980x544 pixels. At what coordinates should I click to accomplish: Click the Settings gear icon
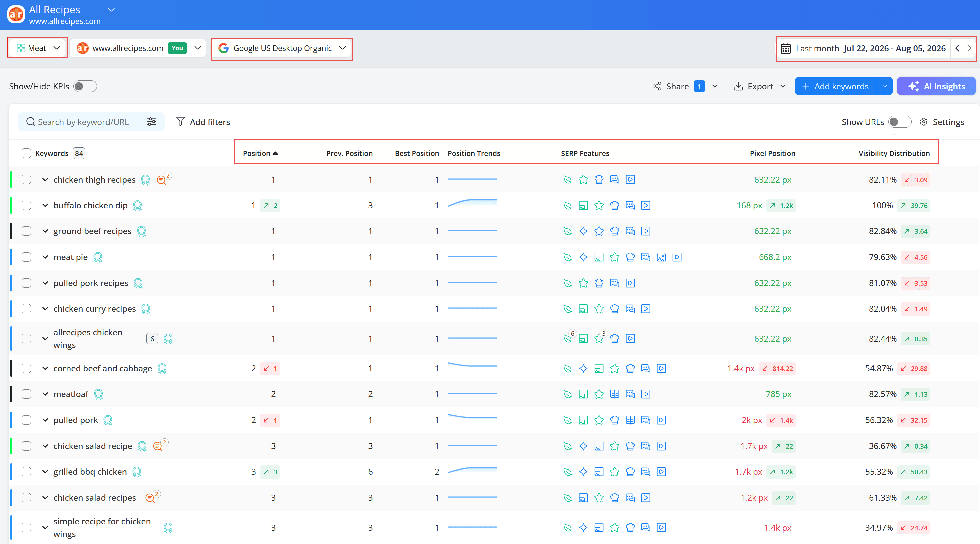923,122
